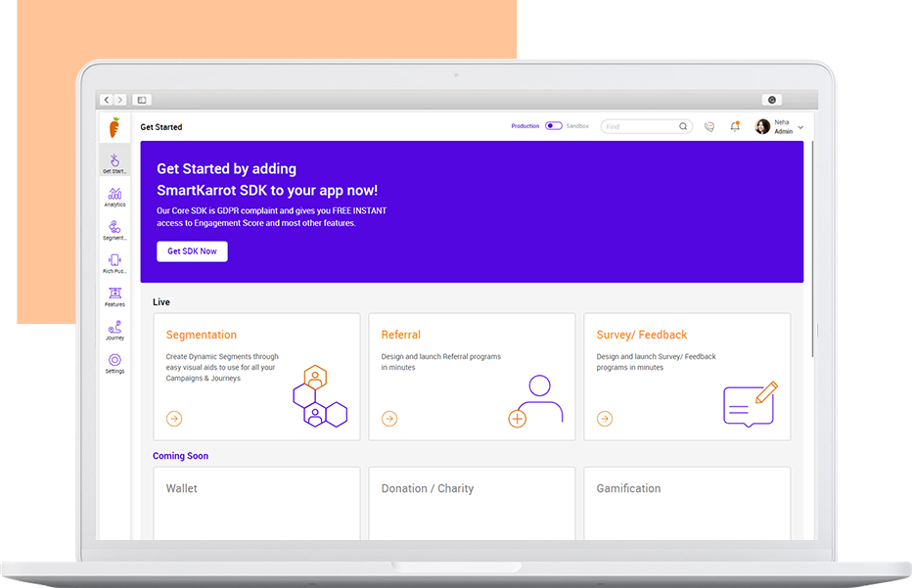Image resolution: width=912 pixels, height=588 pixels.
Task: Click the Neha Admin profile avatar
Action: tap(762, 126)
